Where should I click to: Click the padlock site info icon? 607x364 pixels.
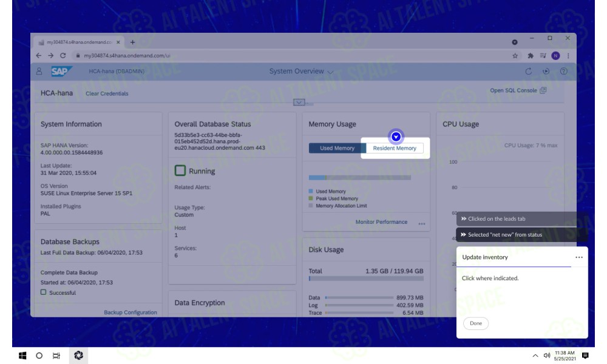tap(78, 56)
